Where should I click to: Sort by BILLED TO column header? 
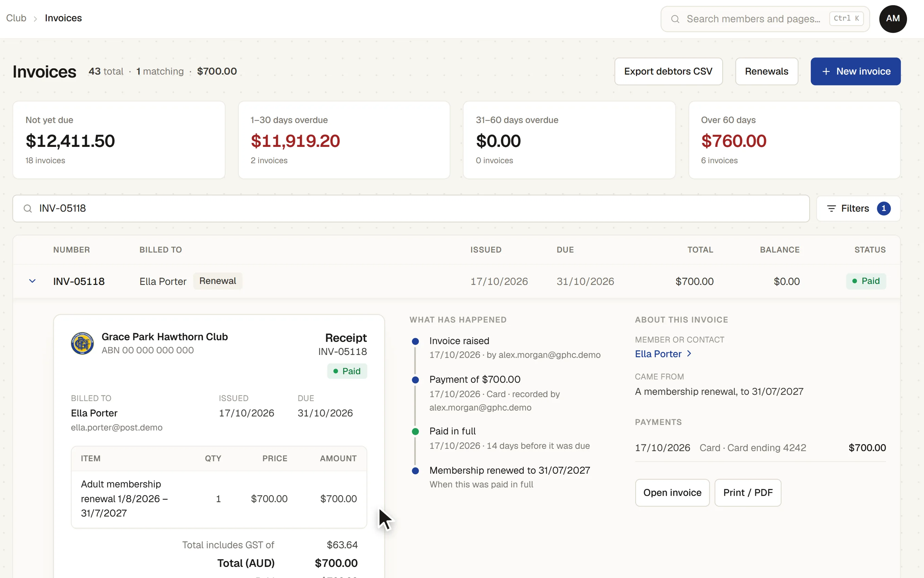click(160, 250)
